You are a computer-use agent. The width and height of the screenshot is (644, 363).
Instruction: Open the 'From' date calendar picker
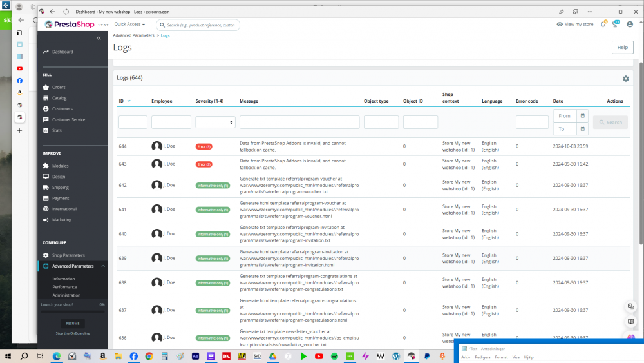582,115
